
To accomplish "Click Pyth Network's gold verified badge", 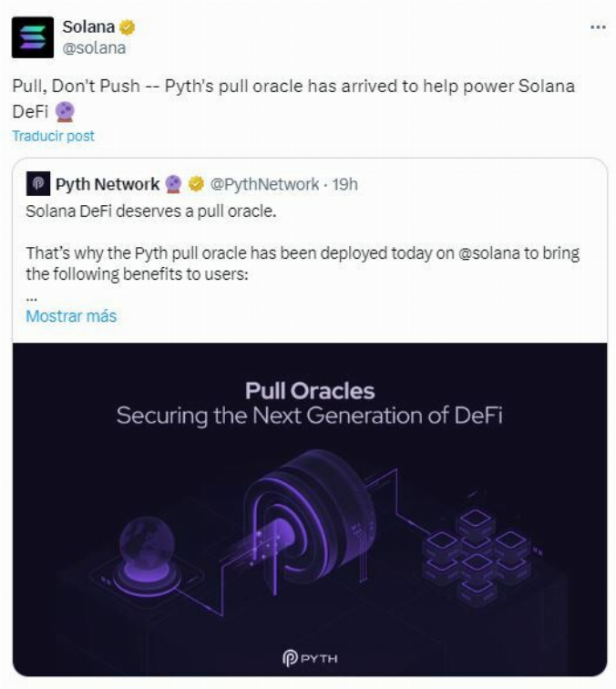I will [195, 184].
